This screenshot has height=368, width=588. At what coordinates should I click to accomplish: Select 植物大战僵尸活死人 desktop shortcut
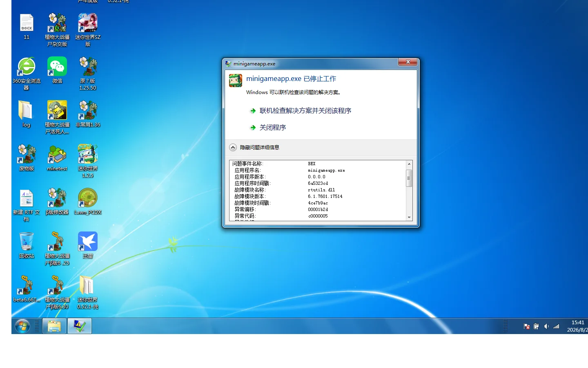click(x=57, y=117)
